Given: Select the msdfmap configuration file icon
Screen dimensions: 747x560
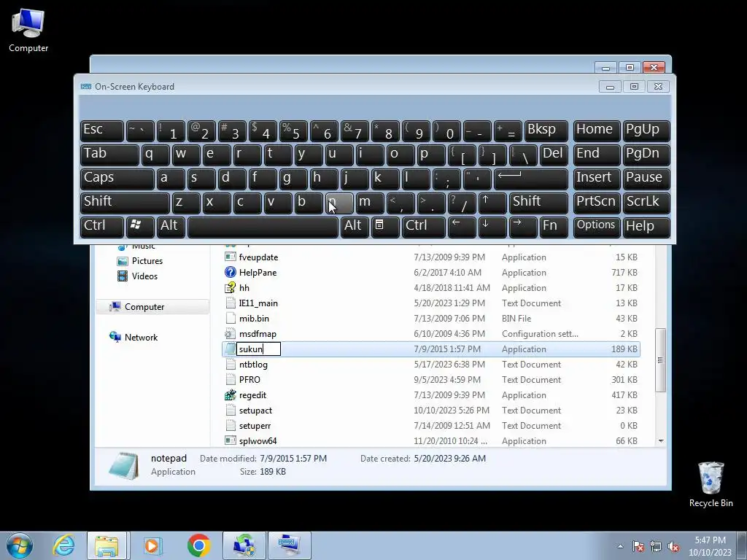Looking at the screenshot, I should tap(231, 334).
